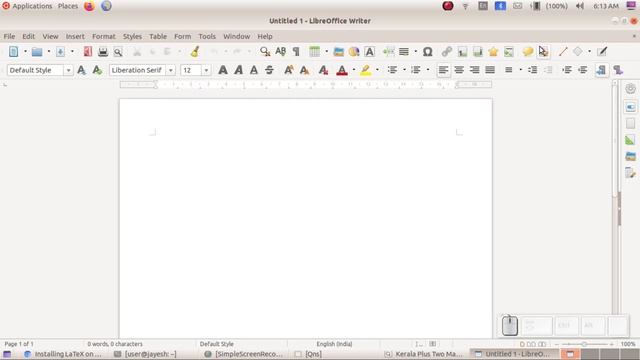Open the table insert dropdown arrow

pyautogui.click(x=327, y=51)
